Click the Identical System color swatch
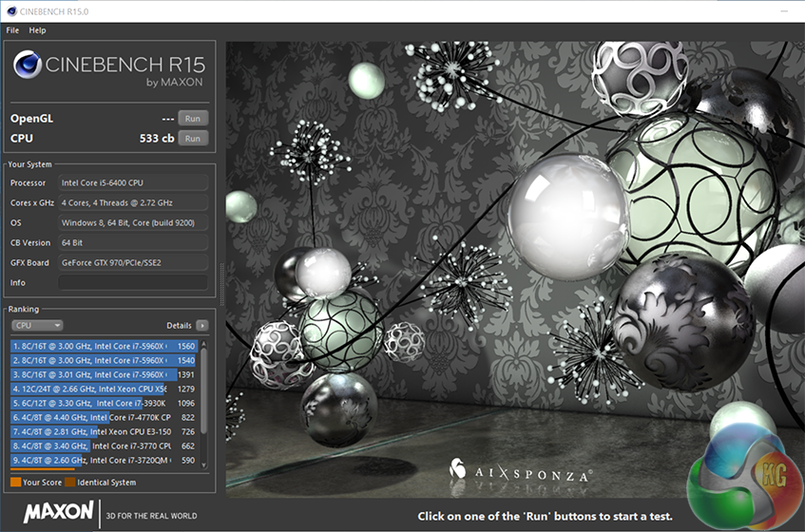 [70, 483]
